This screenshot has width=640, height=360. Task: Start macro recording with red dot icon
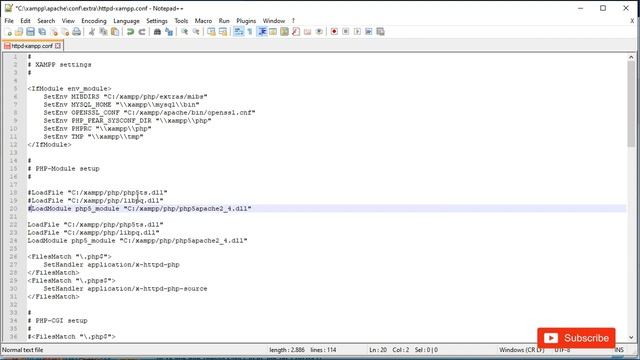click(334, 32)
